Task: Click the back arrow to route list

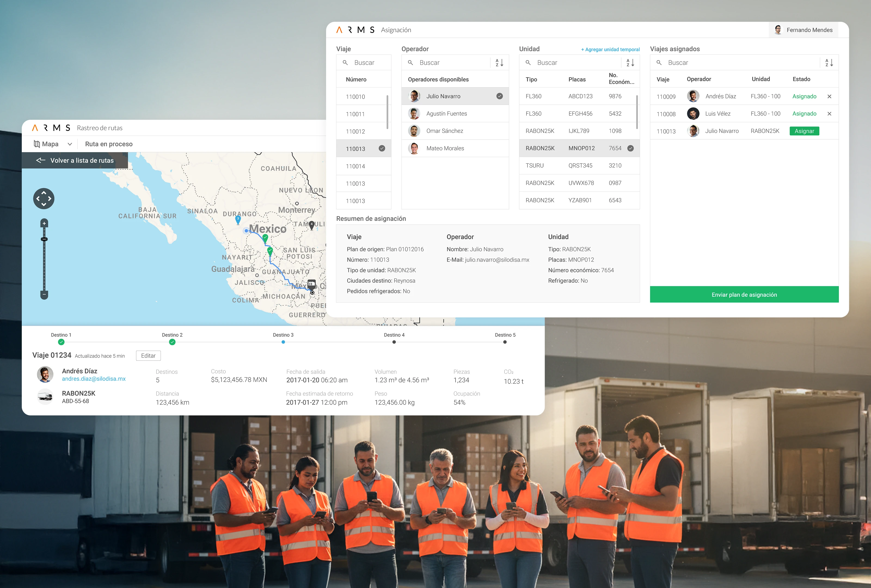Action: (x=41, y=160)
